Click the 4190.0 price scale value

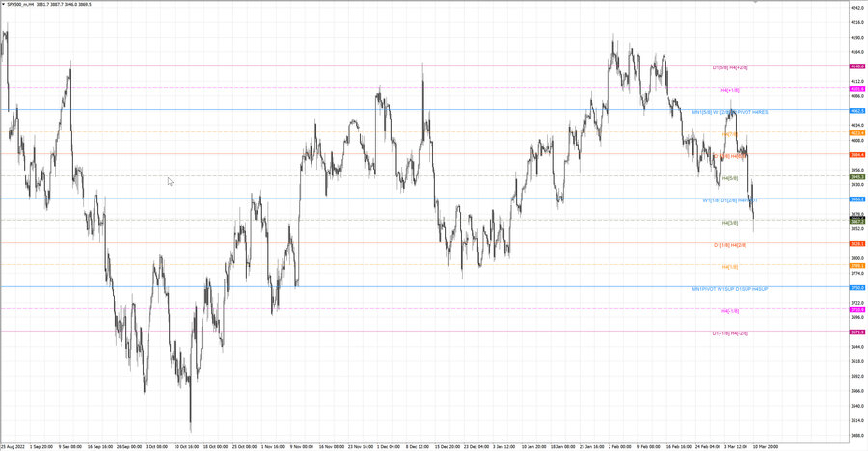[857, 37]
